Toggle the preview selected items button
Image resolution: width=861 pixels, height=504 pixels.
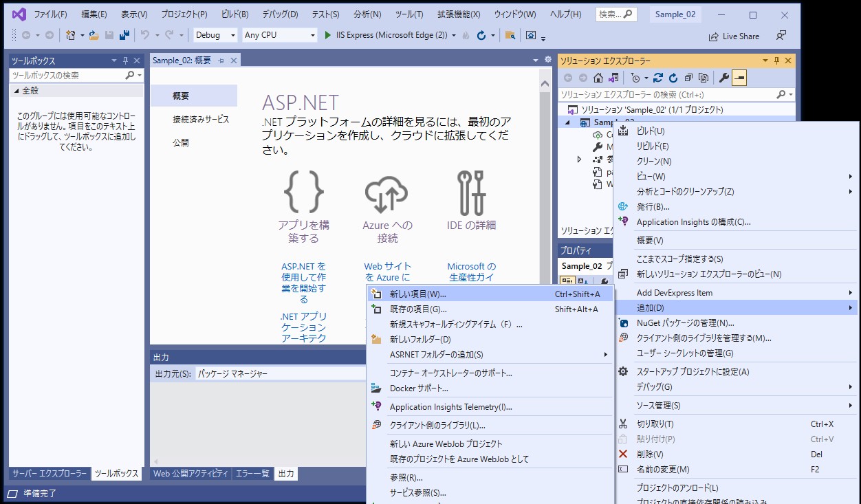(739, 78)
